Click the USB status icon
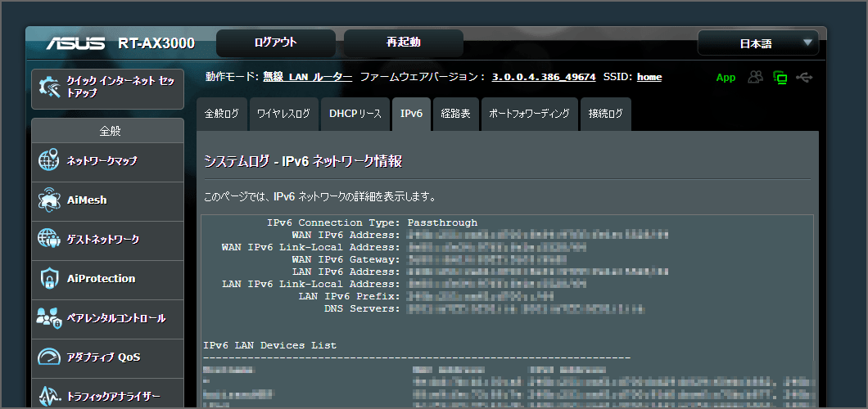The height and width of the screenshot is (409, 868). pos(804,78)
